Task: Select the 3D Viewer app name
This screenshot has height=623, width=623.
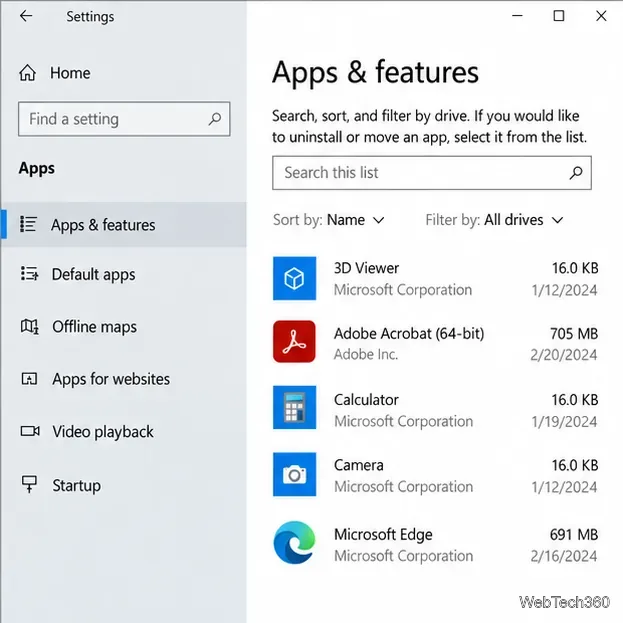Action: (366, 268)
